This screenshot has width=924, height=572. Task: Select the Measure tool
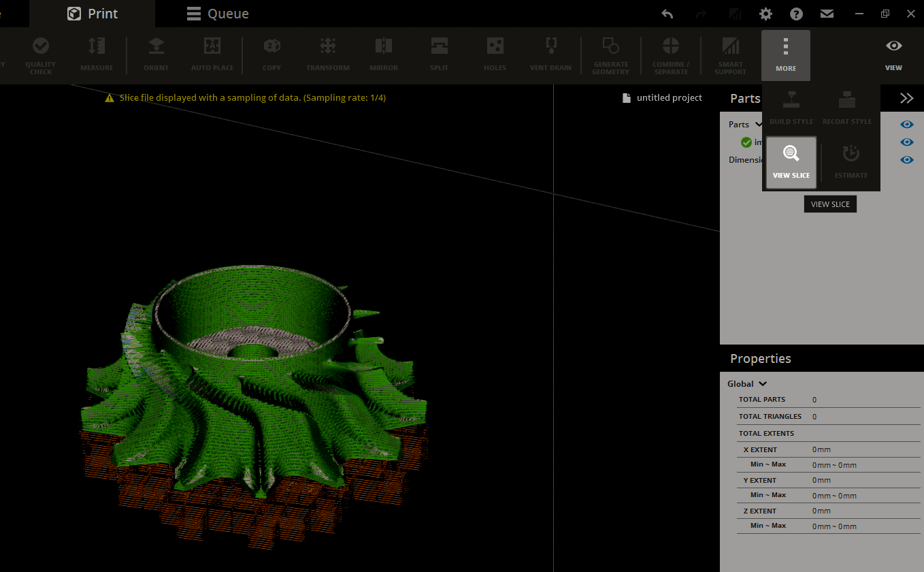coord(96,54)
